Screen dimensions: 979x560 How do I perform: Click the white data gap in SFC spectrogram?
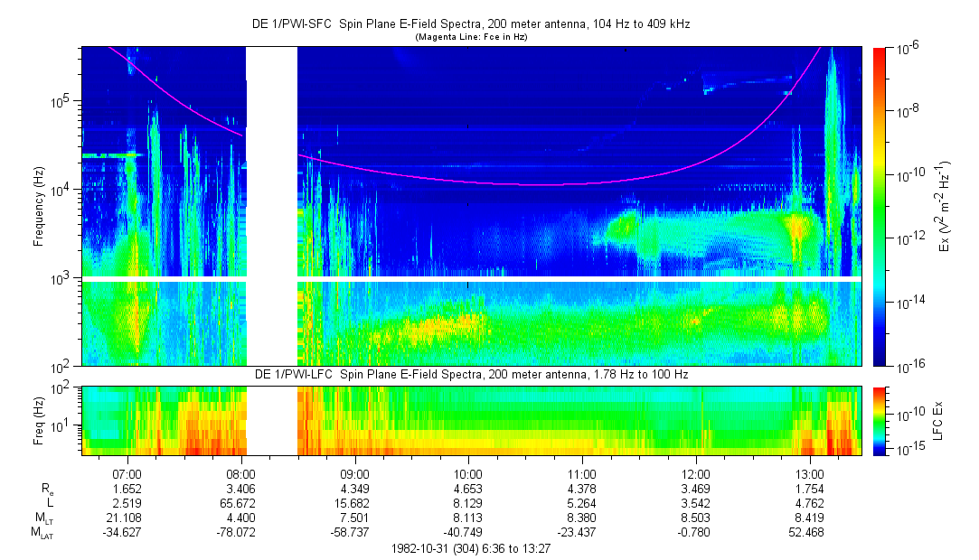[271, 206]
